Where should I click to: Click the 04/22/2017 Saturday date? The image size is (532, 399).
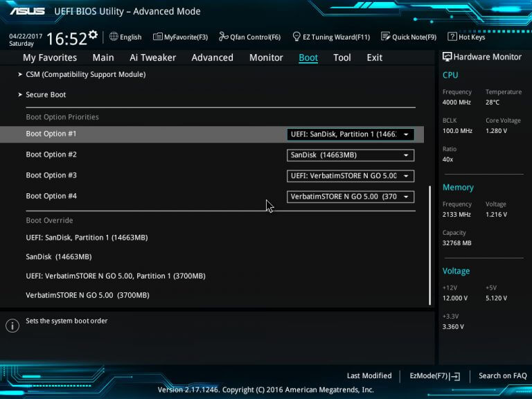pyautogui.click(x=26, y=39)
